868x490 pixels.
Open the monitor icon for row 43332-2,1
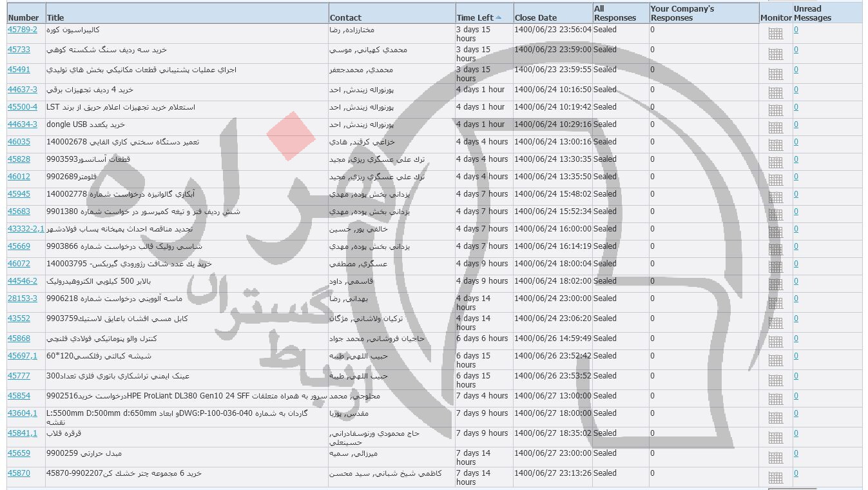click(x=775, y=232)
